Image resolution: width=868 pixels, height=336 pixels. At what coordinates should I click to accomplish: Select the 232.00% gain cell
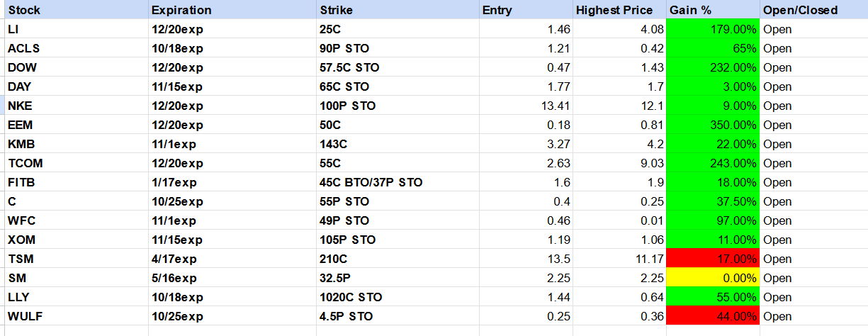click(x=713, y=67)
